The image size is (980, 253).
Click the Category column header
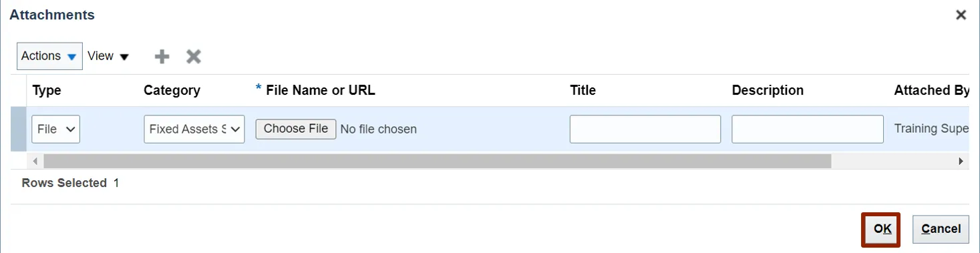point(172,90)
